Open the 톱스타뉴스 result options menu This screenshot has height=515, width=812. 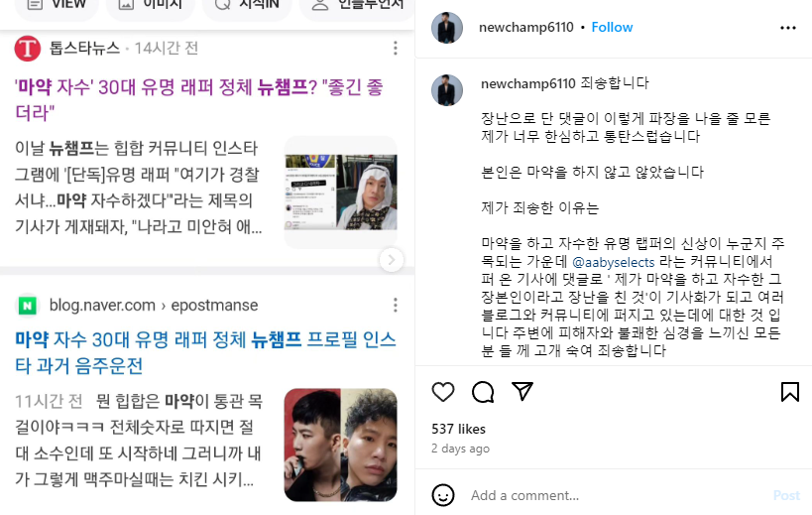pyautogui.click(x=396, y=49)
